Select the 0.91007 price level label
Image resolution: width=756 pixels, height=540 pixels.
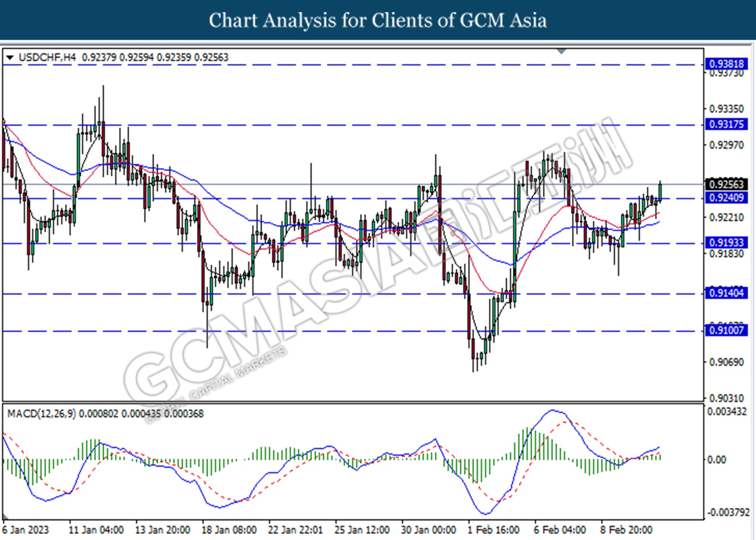pos(726,330)
